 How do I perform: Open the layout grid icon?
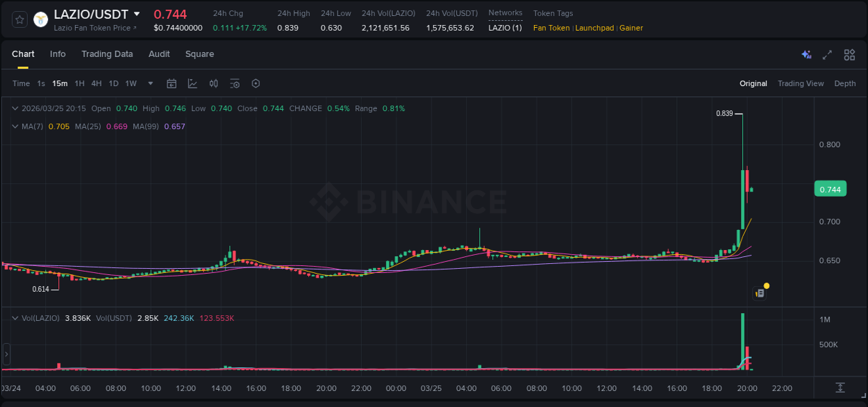pyautogui.click(x=849, y=54)
